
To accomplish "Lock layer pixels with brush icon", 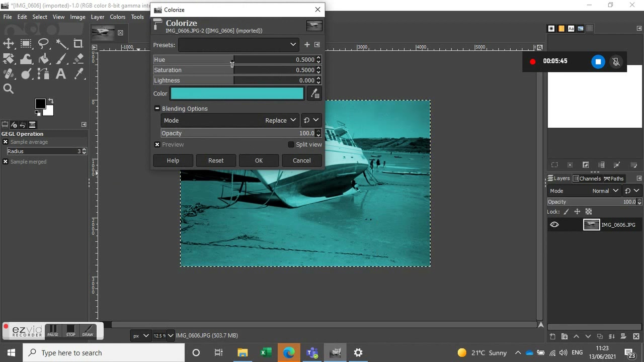I will pyautogui.click(x=566, y=212).
